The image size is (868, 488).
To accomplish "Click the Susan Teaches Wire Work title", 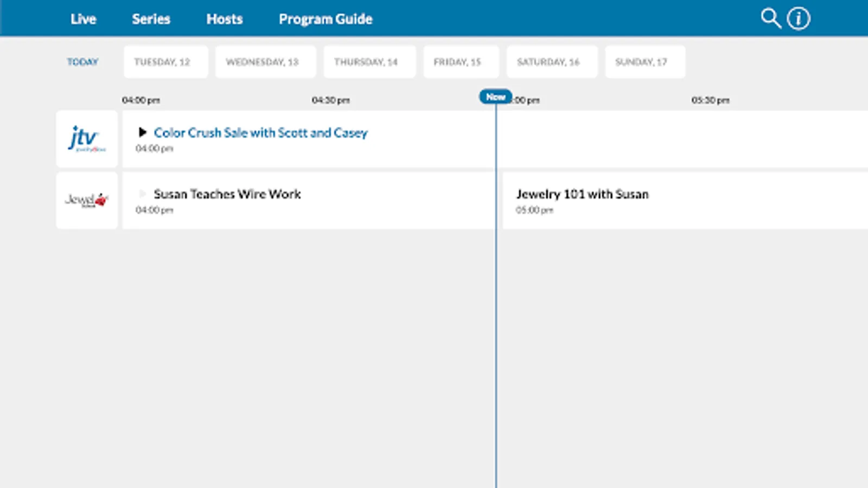I will [x=228, y=194].
